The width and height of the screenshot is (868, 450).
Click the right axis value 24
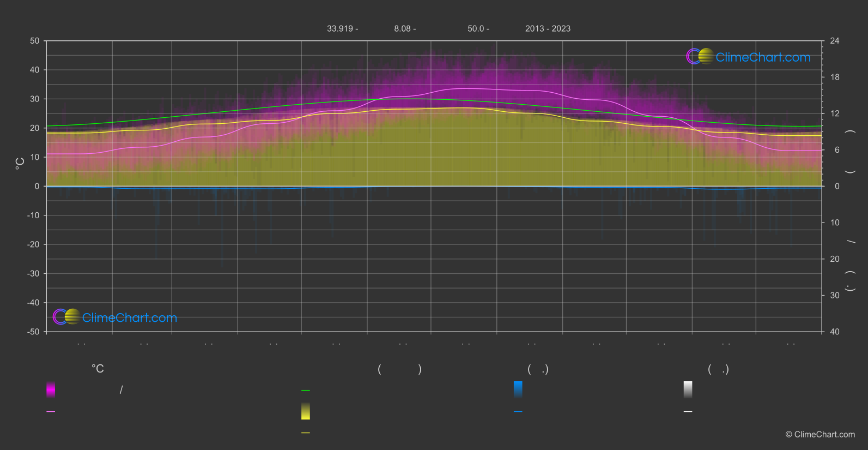(x=835, y=41)
